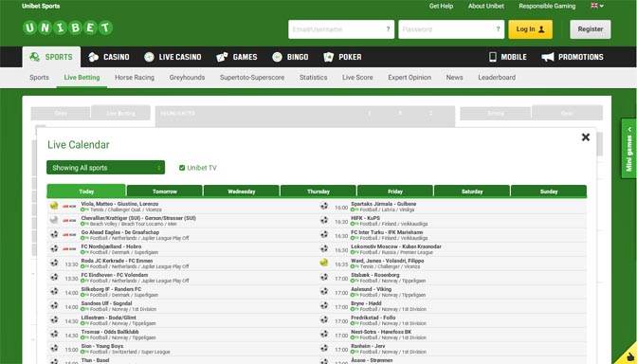The width and height of the screenshot is (637, 364).
Task: Select the Games dice icon
Action: click(x=222, y=57)
